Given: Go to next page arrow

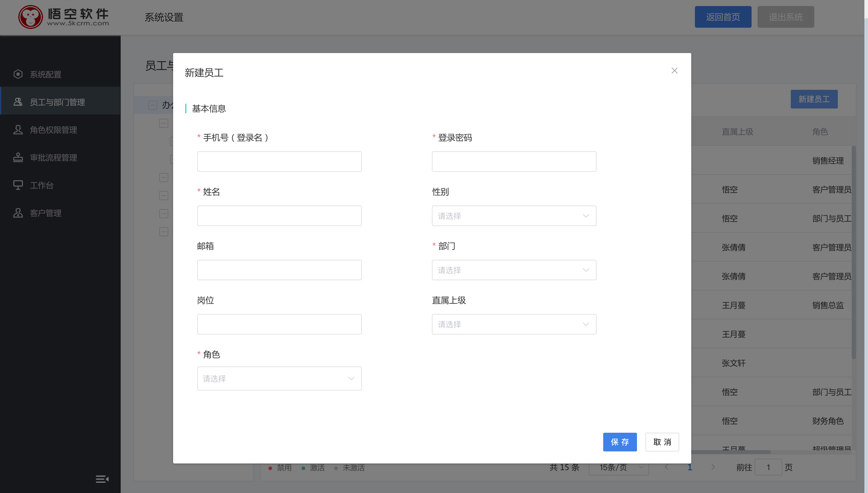Looking at the screenshot, I should 713,467.
